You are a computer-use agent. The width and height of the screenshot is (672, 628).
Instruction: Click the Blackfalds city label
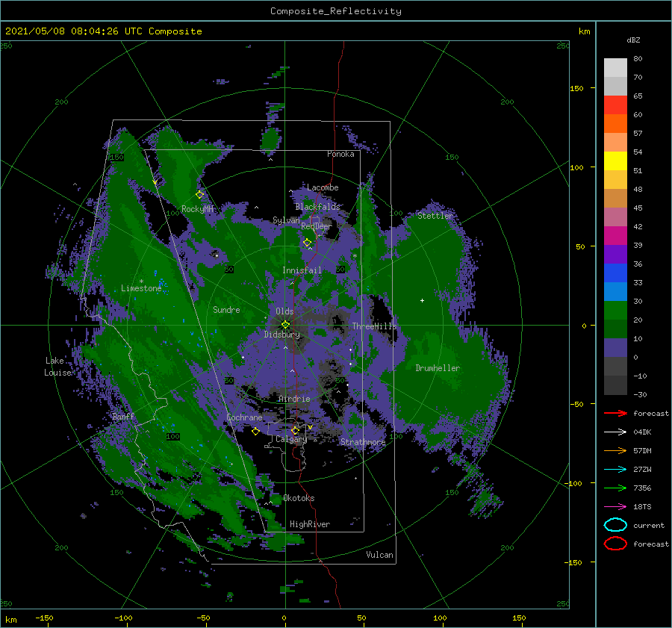point(317,207)
